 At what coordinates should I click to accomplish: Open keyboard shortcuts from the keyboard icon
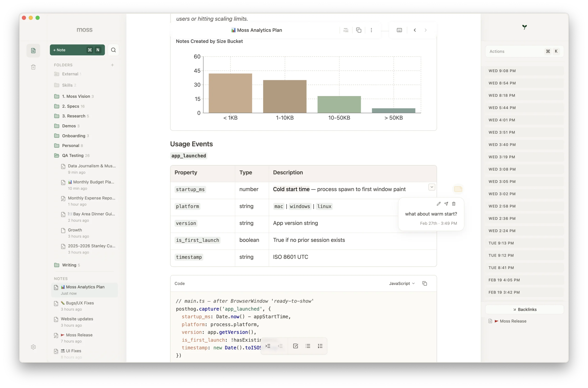click(399, 30)
